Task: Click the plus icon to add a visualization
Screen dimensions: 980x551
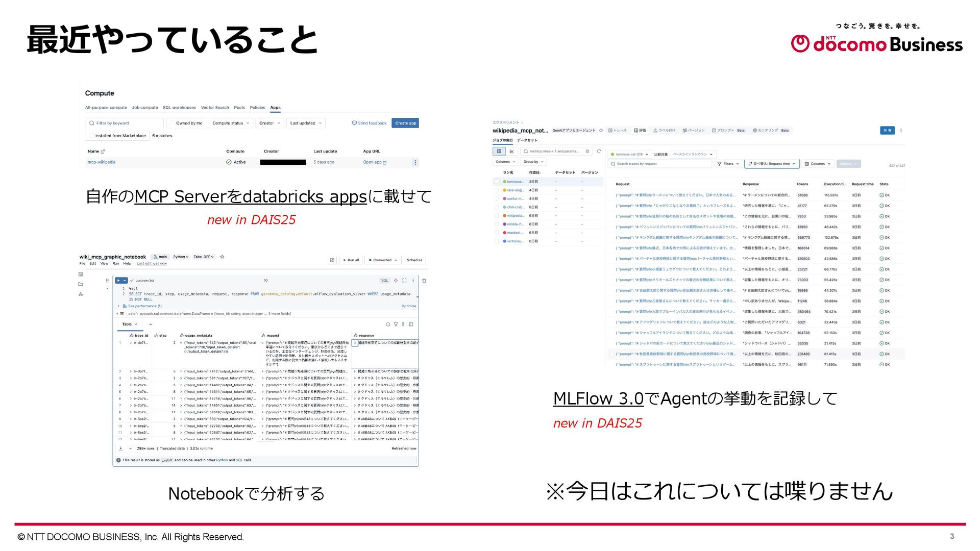Action: tap(151, 324)
